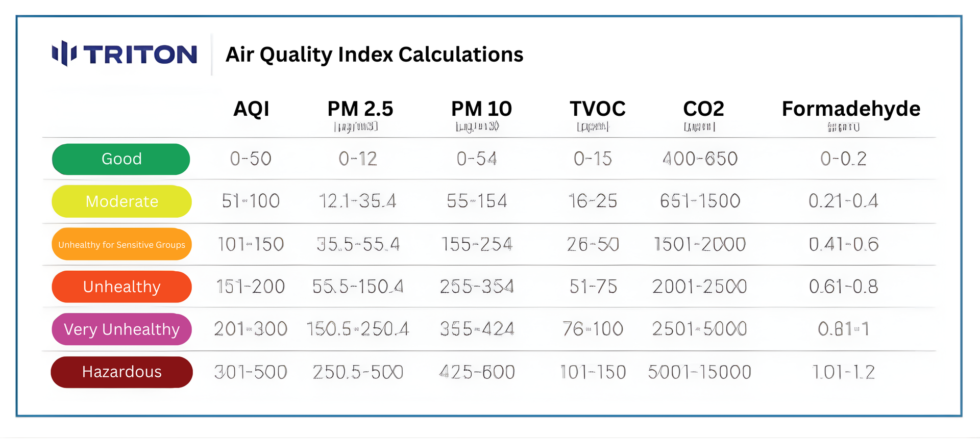The height and width of the screenshot is (439, 980).
Task: Click the yellow Moderate label
Action: click(x=121, y=201)
